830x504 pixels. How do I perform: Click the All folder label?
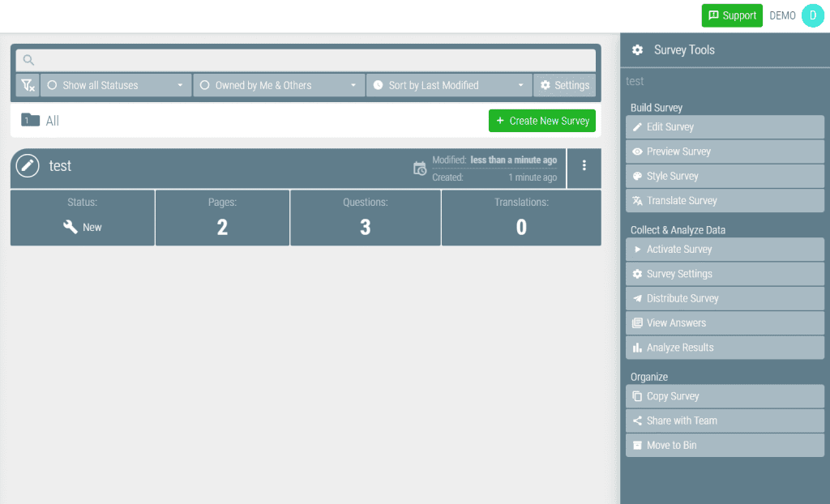click(53, 121)
